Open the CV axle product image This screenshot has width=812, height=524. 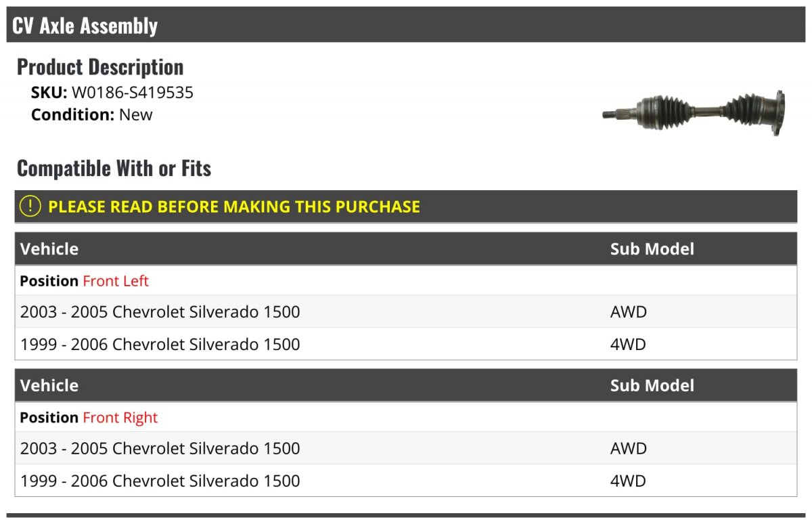694,113
